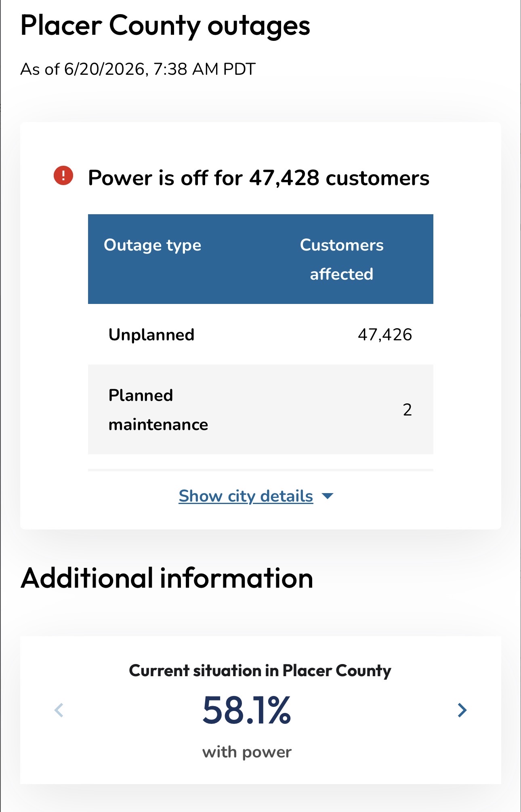Screen dimensions: 521x812
Task: Click the red alert exclamation icon
Action: [x=63, y=175]
